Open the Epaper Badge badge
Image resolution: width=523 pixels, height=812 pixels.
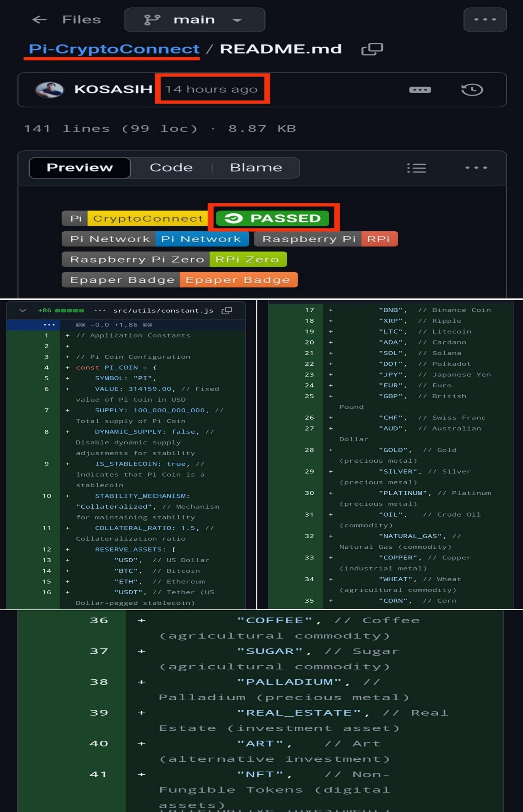coord(180,280)
